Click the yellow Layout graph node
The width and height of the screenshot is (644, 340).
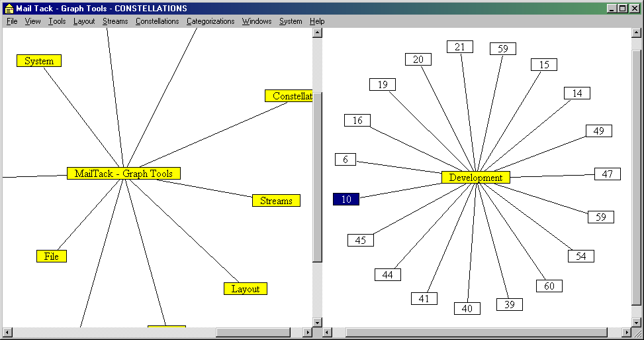[246, 289]
